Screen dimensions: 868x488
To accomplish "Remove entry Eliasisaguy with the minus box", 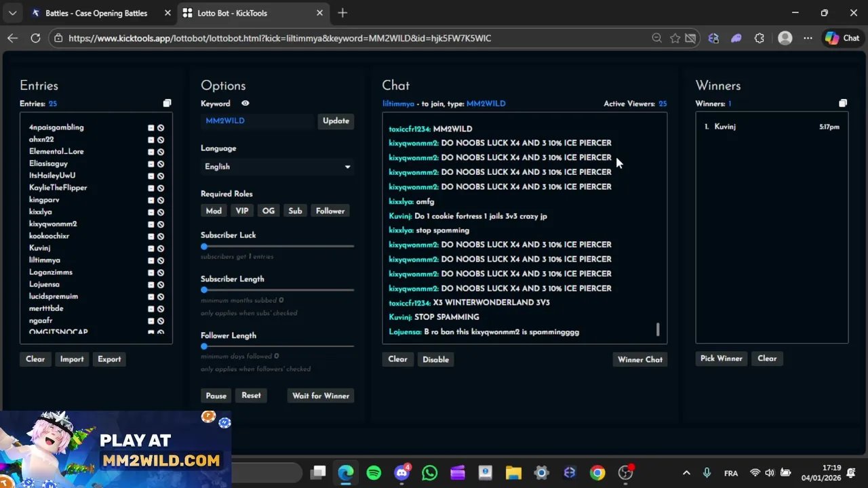I will pos(151,164).
